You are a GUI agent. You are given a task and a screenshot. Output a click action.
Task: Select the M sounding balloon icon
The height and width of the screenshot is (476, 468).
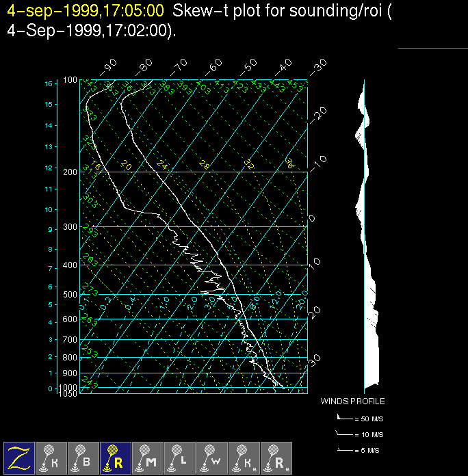148,457
